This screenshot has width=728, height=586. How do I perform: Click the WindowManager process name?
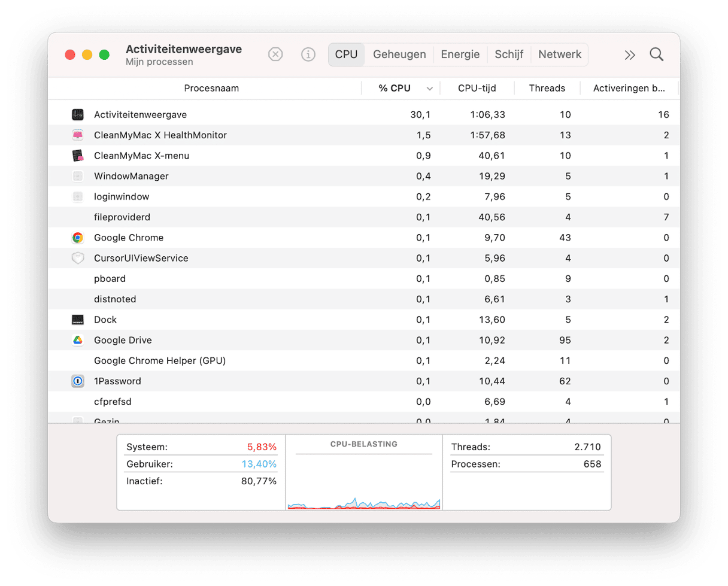tap(131, 176)
